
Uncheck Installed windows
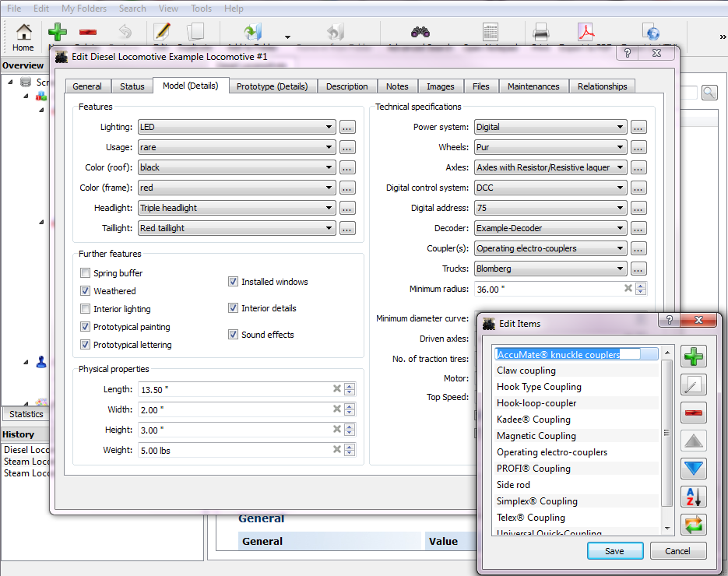point(233,282)
